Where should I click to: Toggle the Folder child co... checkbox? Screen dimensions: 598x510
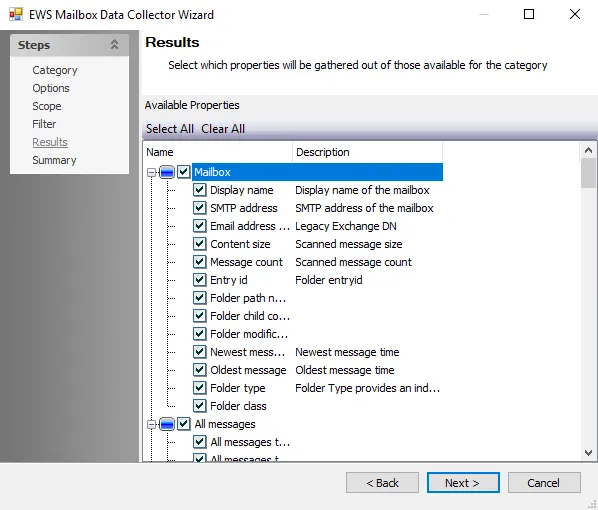(x=200, y=315)
